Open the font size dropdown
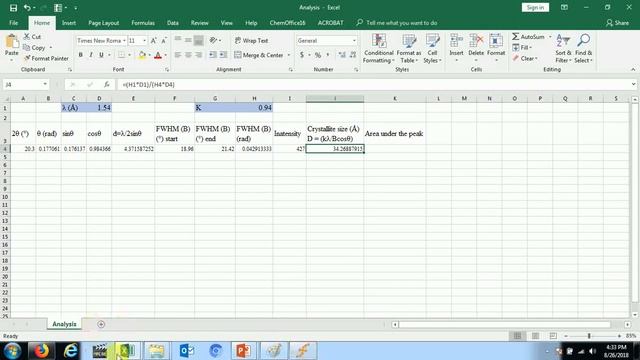Image resolution: width=640 pixels, height=360 pixels. pos(144,40)
